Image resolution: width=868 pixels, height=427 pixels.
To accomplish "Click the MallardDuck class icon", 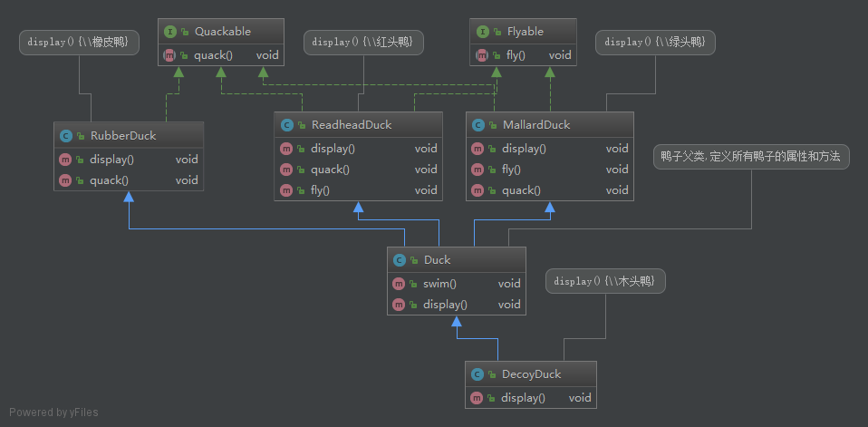I will point(477,125).
